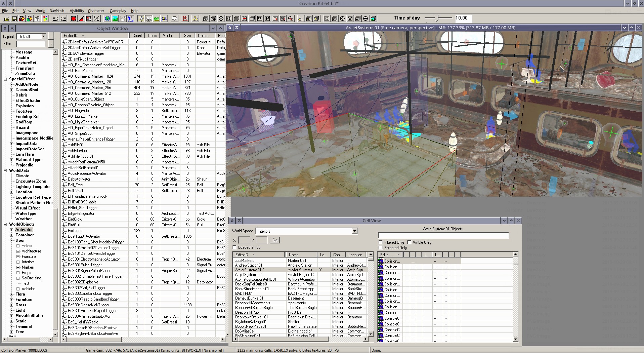The width and height of the screenshot is (644, 353).
Task: Toggle the green grass toolbar icon
Action: 157,18
